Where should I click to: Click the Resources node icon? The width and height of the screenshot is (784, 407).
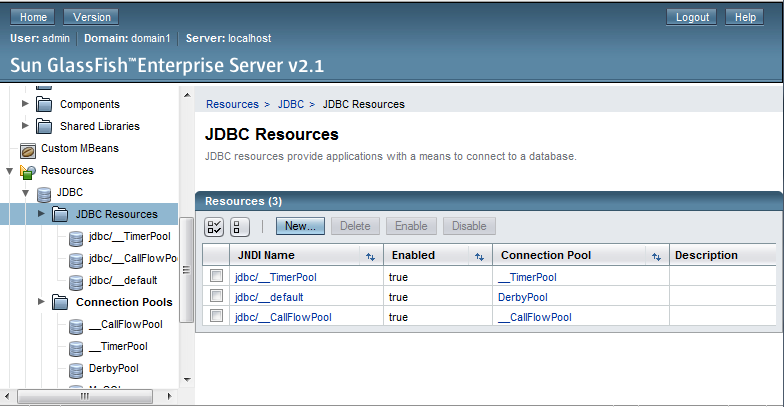[28, 172]
